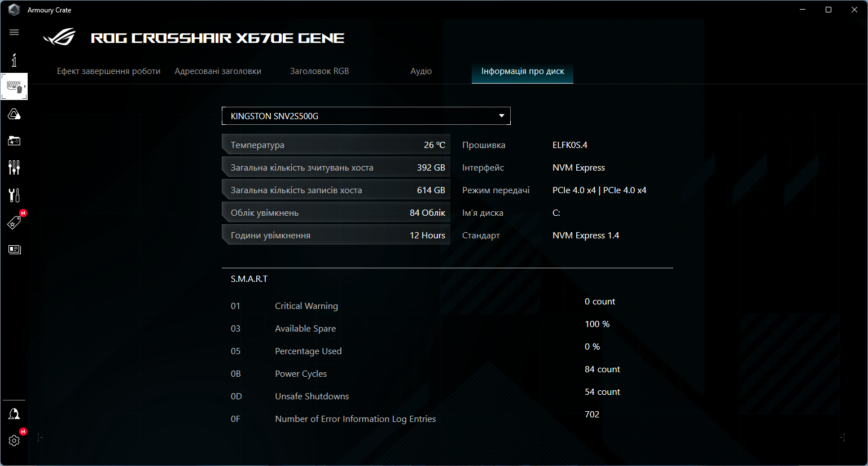Click the Режим передачі label
The width and height of the screenshot is (868, 466).
pos(496,190)
